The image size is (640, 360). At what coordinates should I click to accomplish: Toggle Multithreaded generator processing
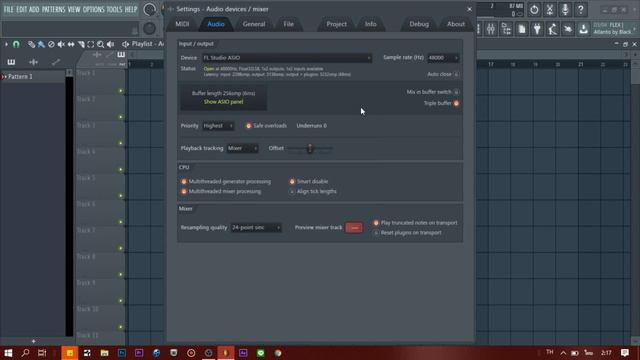click(184, 181)
